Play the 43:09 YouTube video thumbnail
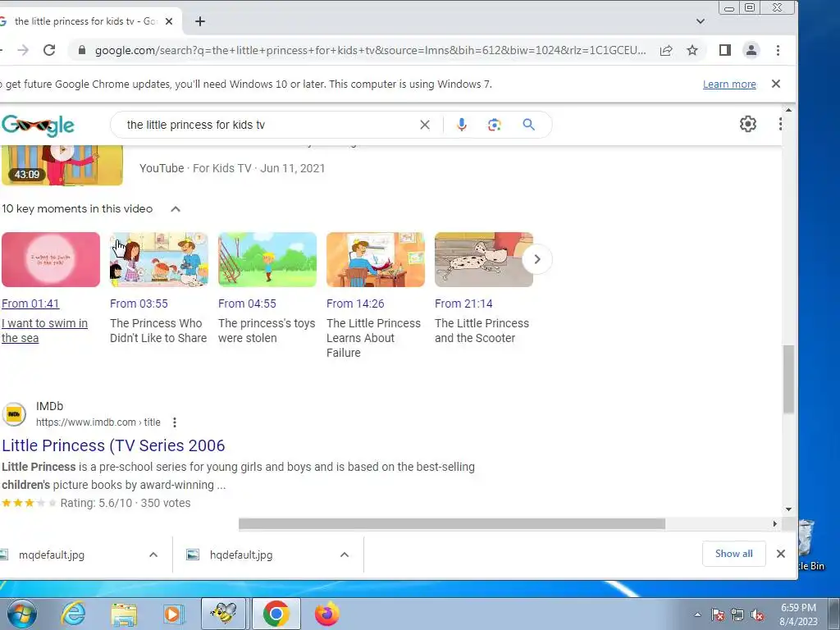This screenshot has width=840, height=630. (62, 166)
